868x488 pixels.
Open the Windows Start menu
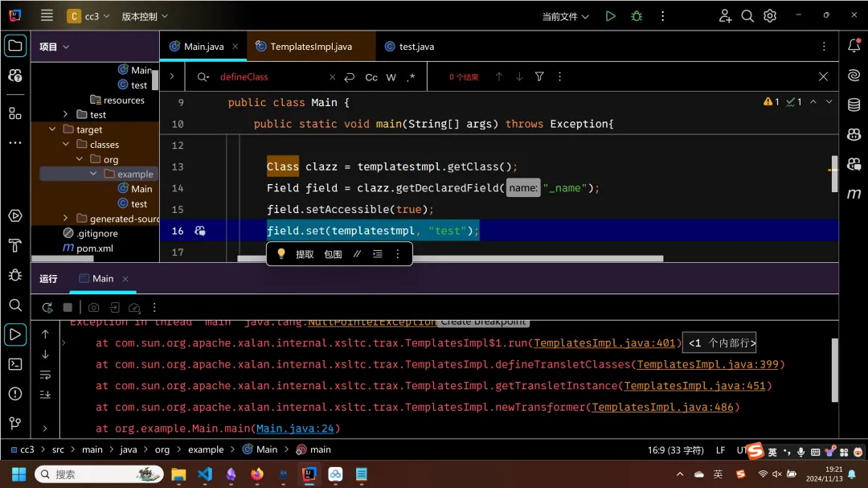point(18,474)
